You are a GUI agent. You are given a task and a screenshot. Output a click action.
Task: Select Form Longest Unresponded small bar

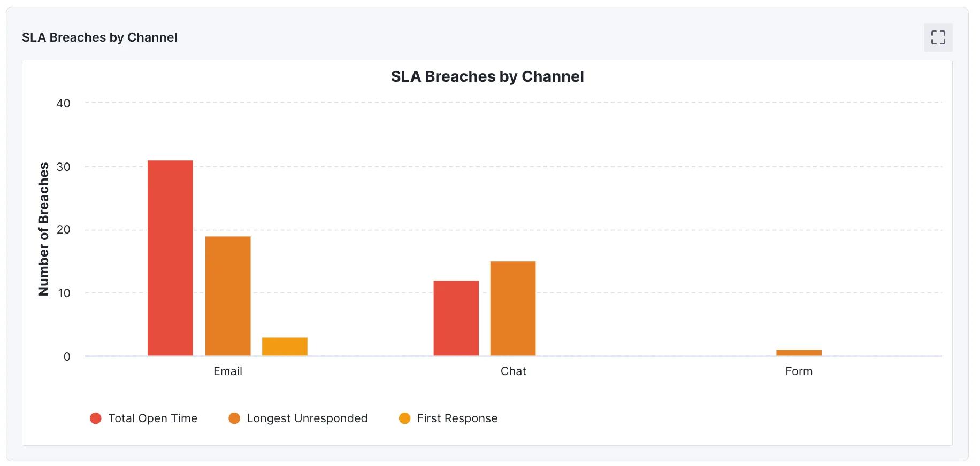[799, 353]
